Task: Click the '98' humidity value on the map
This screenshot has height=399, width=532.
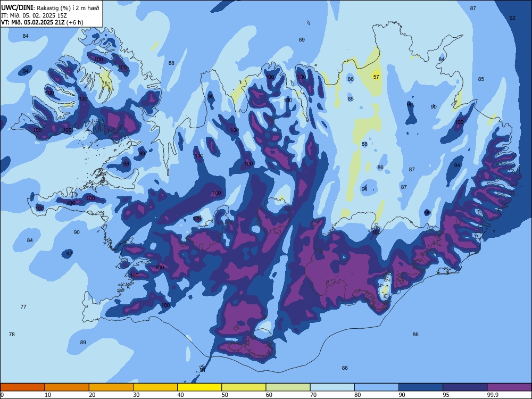Action: tap(126, 164)
